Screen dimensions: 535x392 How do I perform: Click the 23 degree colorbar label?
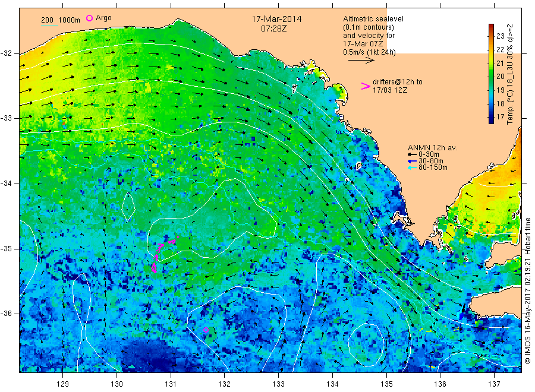tap(500, 36)
